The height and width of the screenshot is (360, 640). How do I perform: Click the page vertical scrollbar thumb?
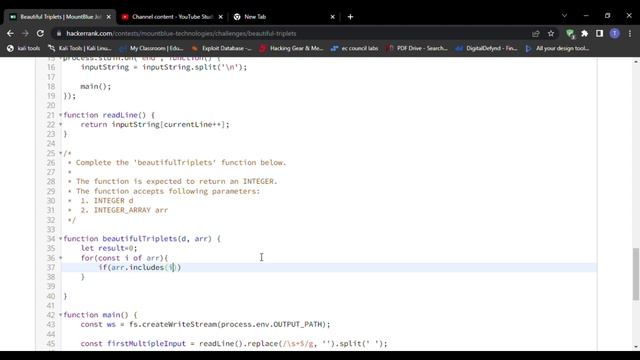click(636, 274)
